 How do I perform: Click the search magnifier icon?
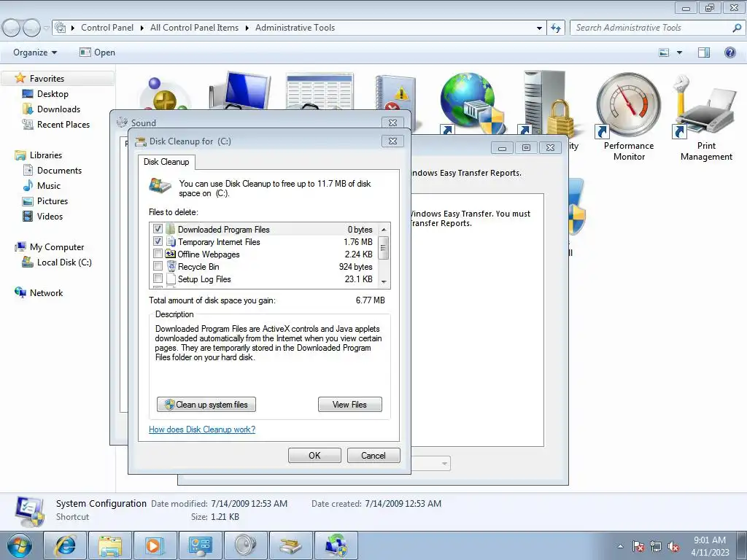[x=737, y=28]
